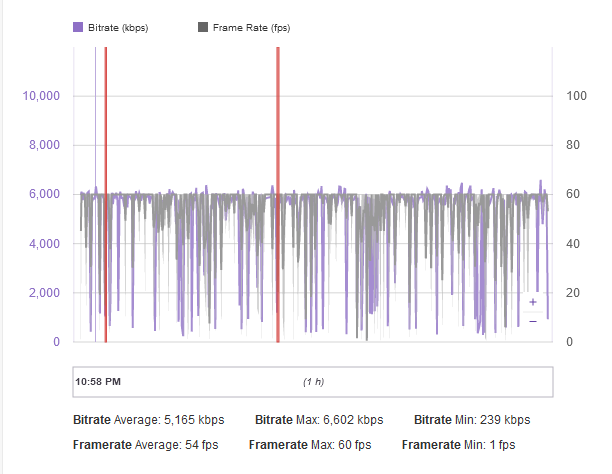Click the Framerate Average 54 fps stat

coord(146,444)
